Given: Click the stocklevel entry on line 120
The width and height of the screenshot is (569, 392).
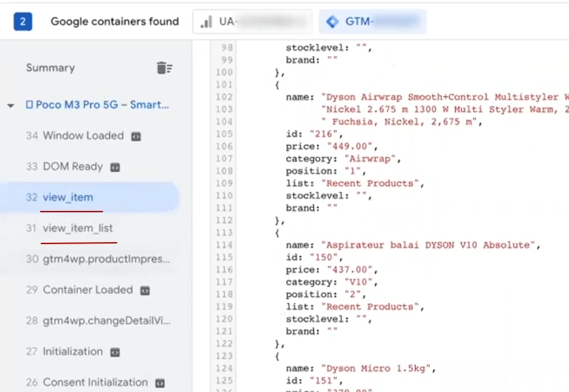Looking at the screenshot, I should [x=329, y=319].
